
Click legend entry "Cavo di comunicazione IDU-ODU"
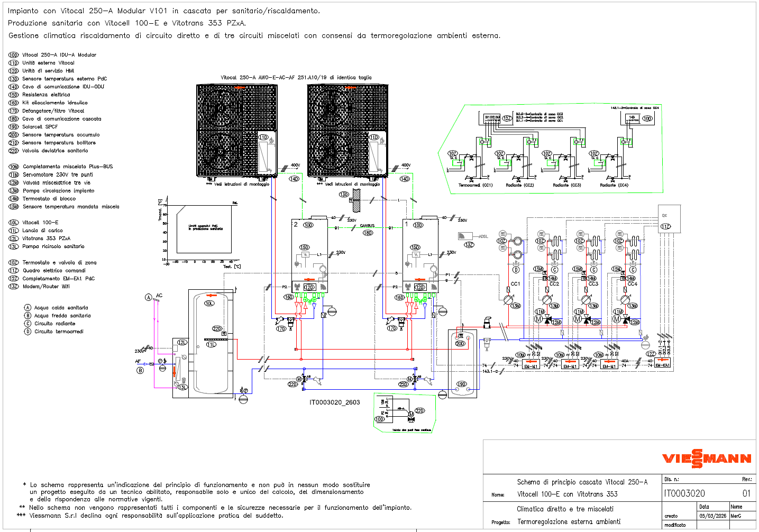63,87
